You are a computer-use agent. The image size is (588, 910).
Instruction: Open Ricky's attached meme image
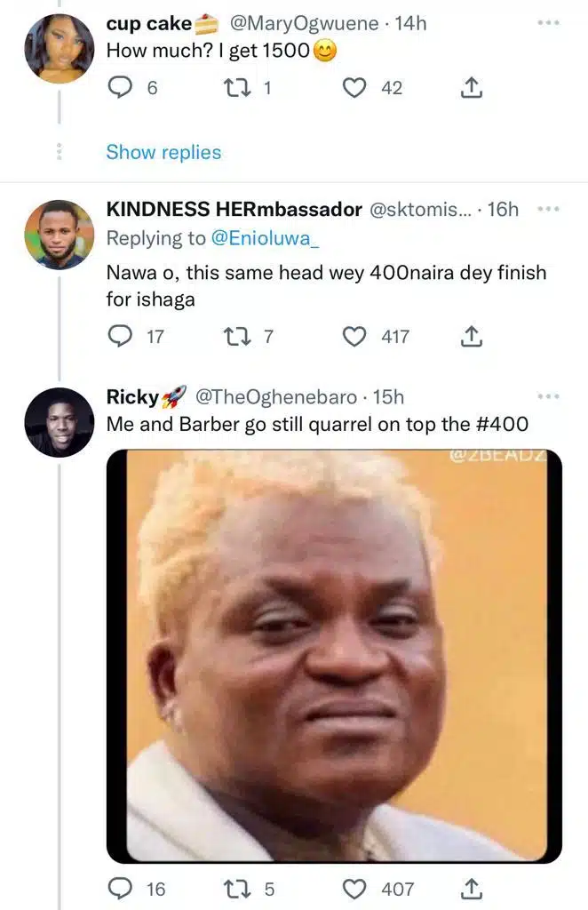pyautogui.click(x=334, y=656)
